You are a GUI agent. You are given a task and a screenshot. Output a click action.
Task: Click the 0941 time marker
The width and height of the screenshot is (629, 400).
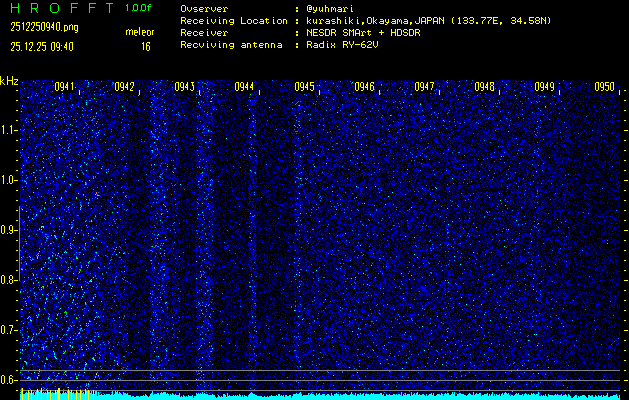(65, 87)
